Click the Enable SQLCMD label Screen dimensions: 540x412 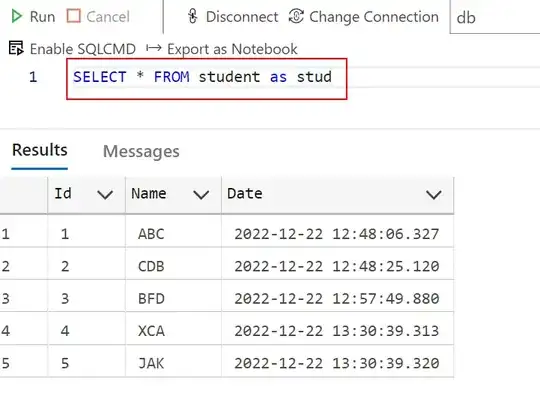tap(83, 49)
